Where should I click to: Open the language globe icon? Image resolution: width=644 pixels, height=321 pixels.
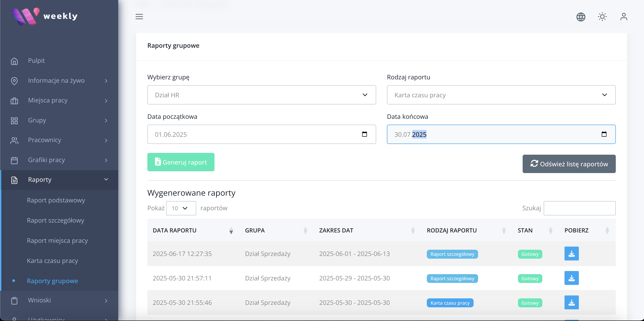[x=580, y=17]
